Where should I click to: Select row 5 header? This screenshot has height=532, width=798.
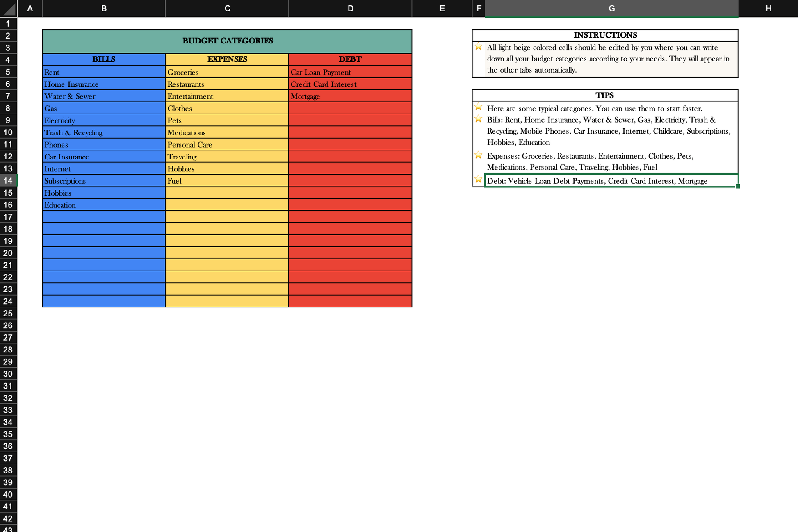[8, 72]
